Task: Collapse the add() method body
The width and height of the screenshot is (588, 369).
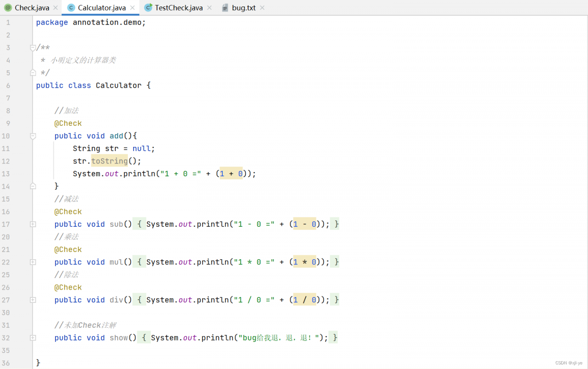Action: click(33, 136)
